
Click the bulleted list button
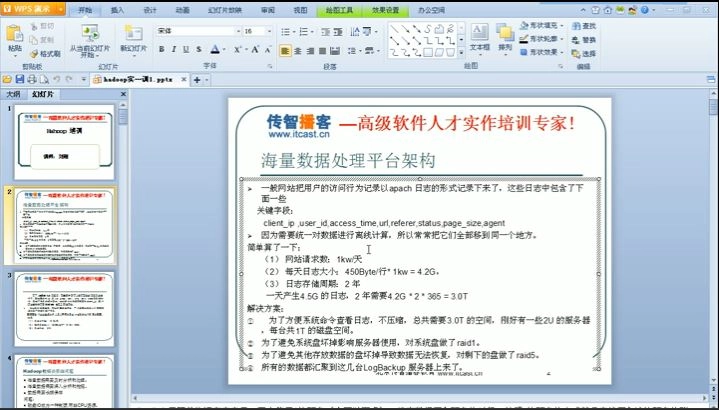click(285, 32)
